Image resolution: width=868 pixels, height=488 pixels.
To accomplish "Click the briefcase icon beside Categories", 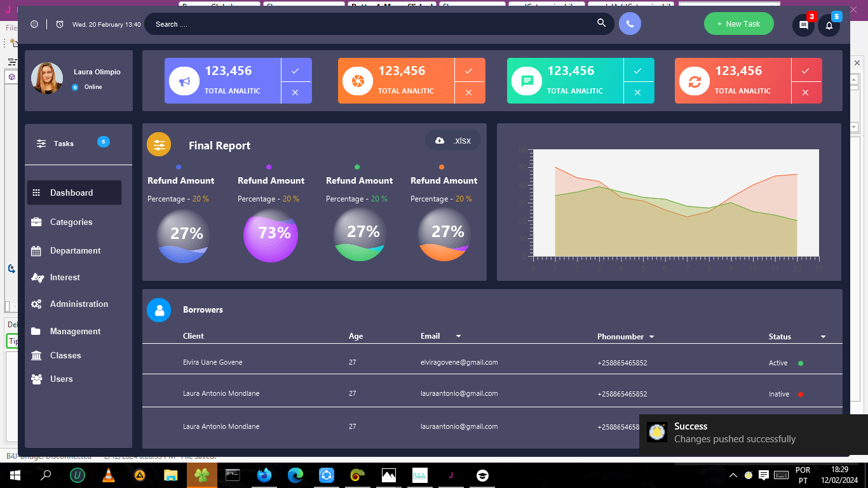I will [x=36, y=222].
